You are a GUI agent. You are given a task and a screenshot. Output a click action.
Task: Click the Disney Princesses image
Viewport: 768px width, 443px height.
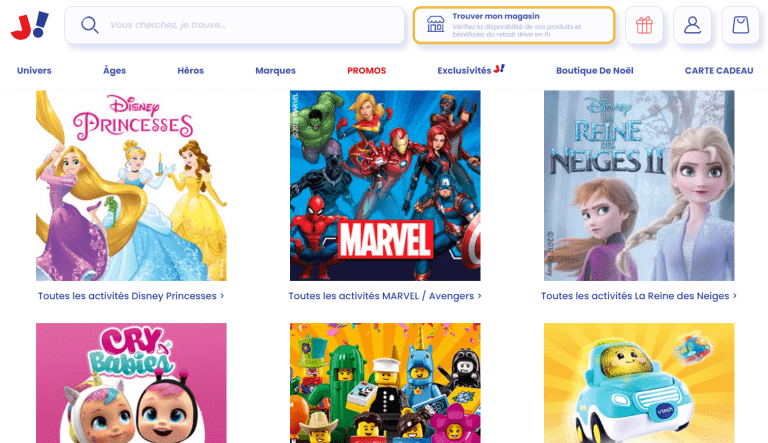tap(131, 185)
